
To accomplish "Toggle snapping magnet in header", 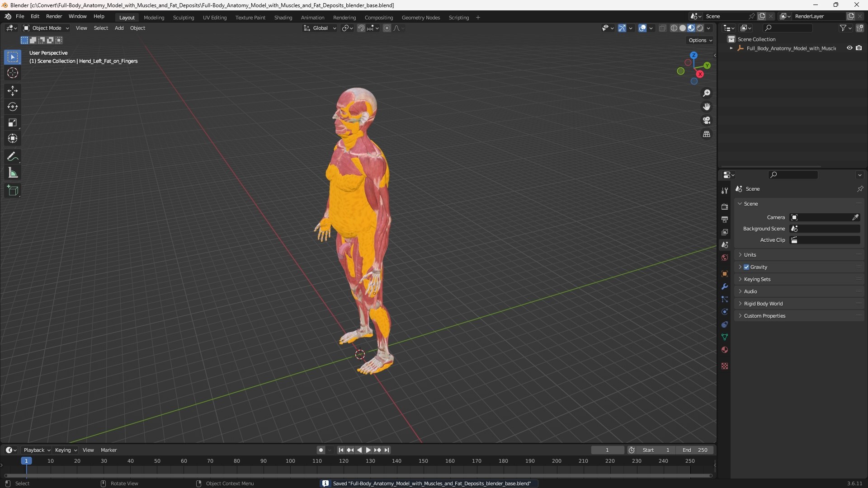I will tap(361, 28).
